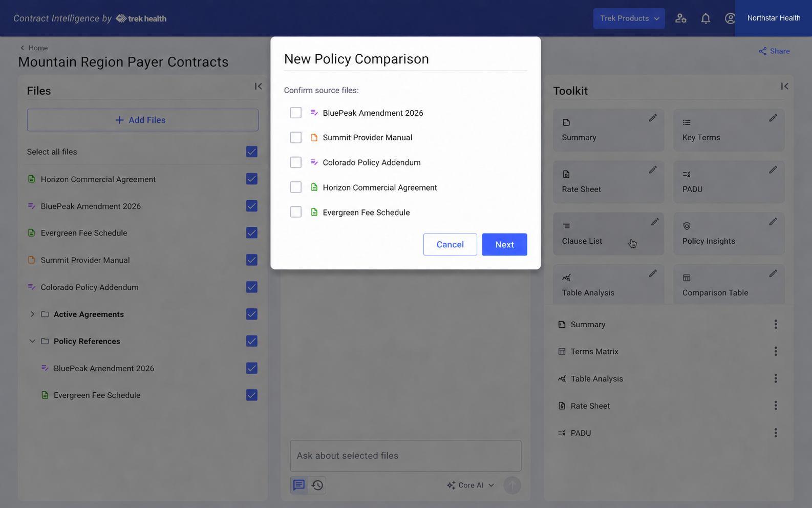This screenshot has width=812, height=508.
Task: Open the Comparison Table tool card
Action: pyautogui.click(x=729, y=285)
